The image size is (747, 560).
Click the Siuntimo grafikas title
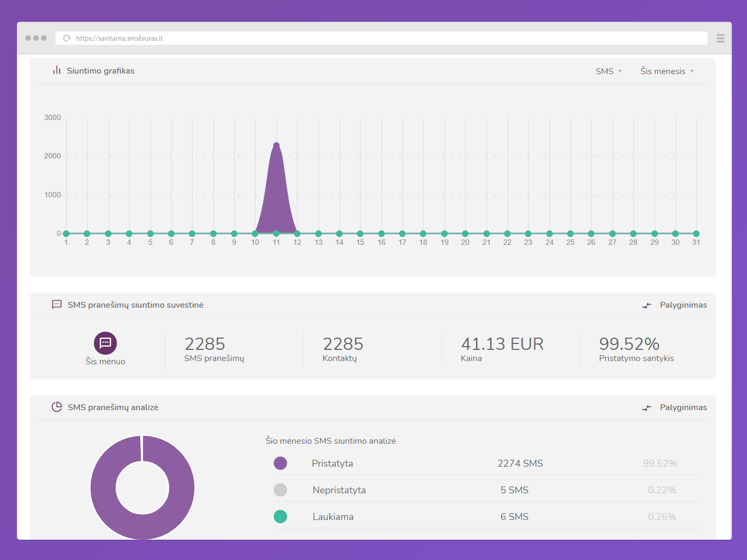101,71
